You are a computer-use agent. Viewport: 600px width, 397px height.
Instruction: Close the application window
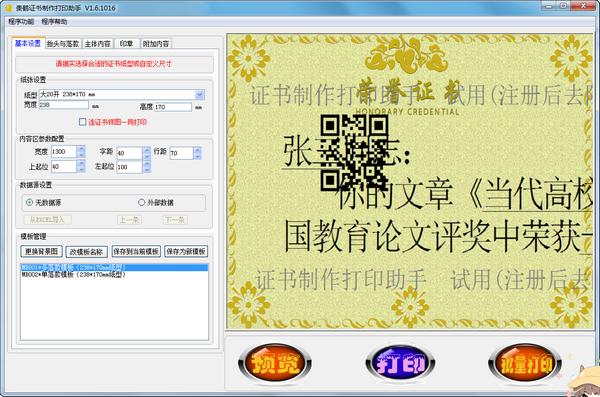coord(583,6)
